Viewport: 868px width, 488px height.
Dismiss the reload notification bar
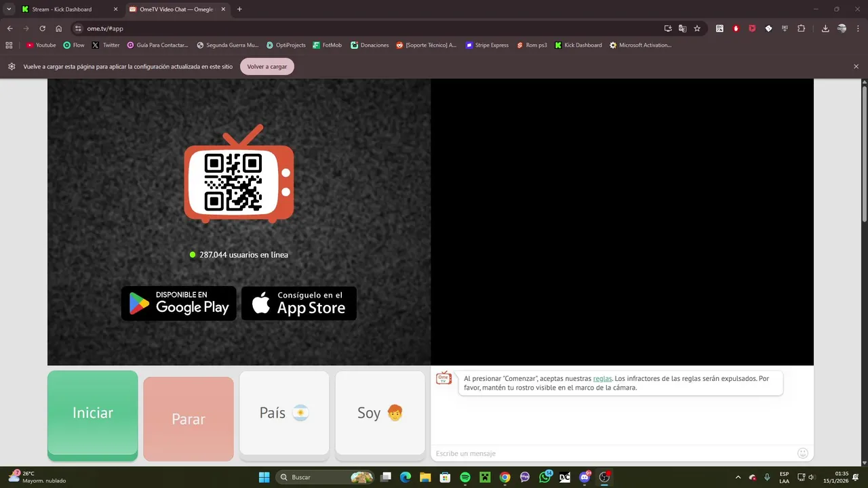pyautogui.click(x=856, y=66)
